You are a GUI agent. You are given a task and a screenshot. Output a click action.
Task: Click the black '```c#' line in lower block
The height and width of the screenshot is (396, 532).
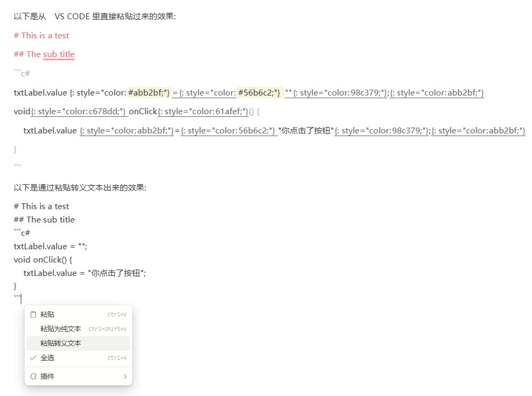(x=22, y=233)
